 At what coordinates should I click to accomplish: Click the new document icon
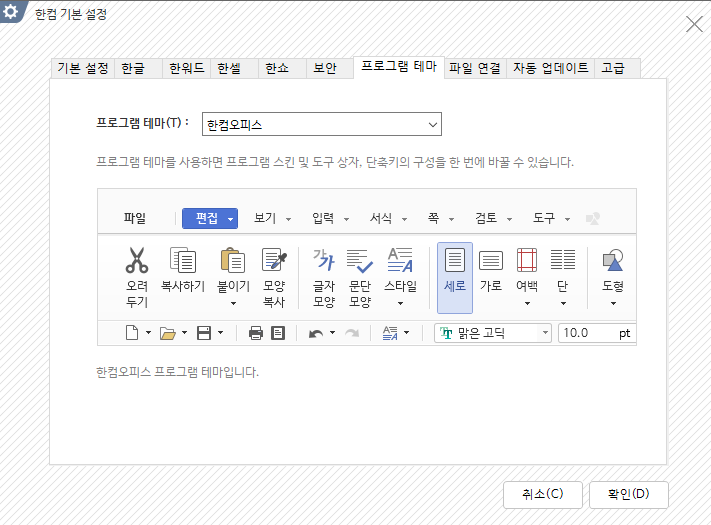coord(132,333)
